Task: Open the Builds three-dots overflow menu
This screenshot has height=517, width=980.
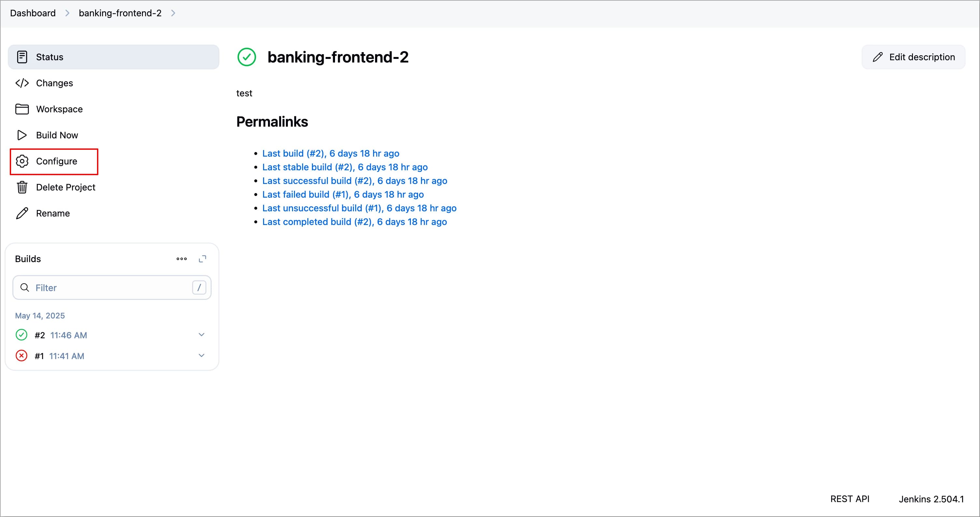Action: tap(181, 259)
